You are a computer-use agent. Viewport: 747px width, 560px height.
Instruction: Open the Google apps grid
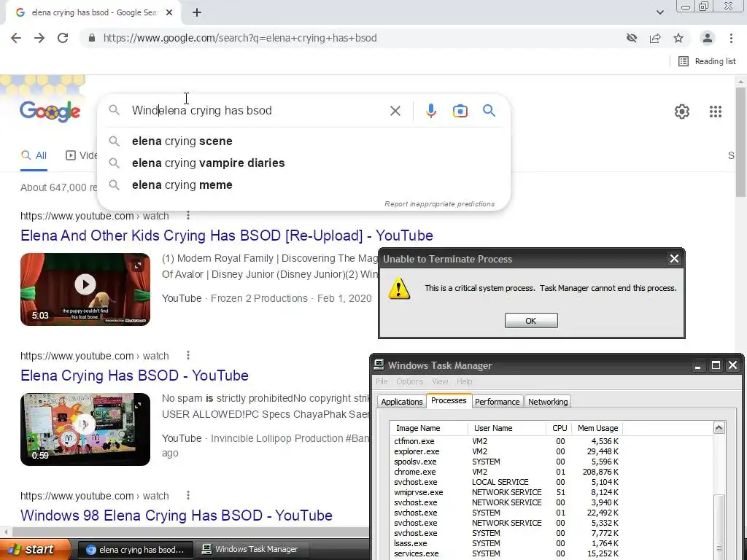[x=715, y=112]
